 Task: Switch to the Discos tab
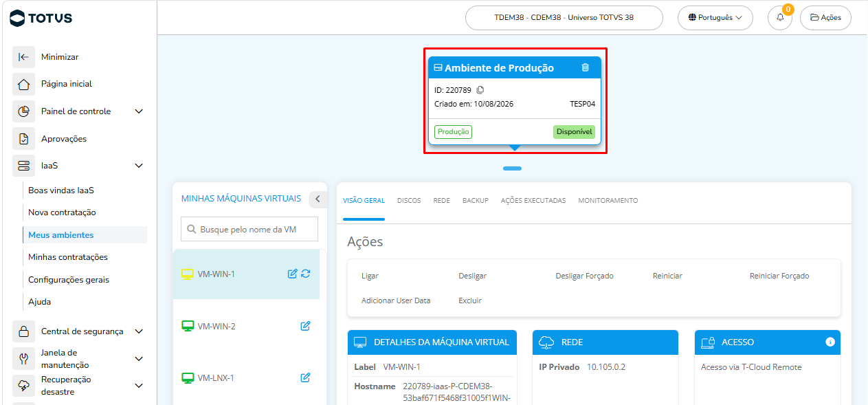[409, 201]
